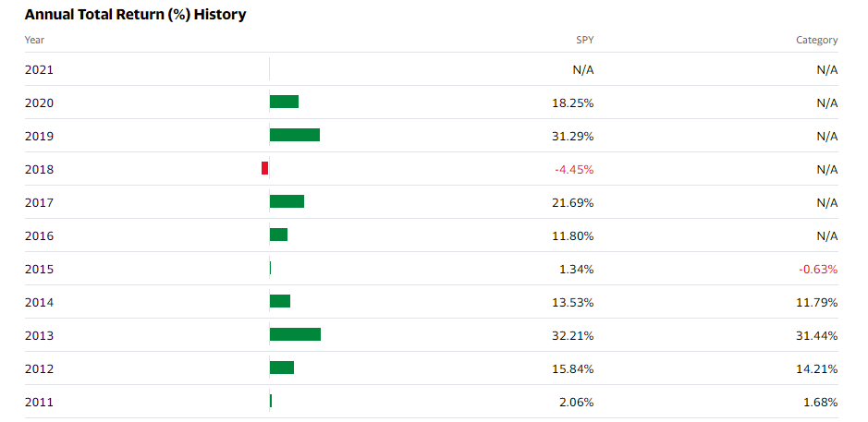Click the 2017 green return bar
Screen dimensions: 868x422
click(x=287, y=201)
